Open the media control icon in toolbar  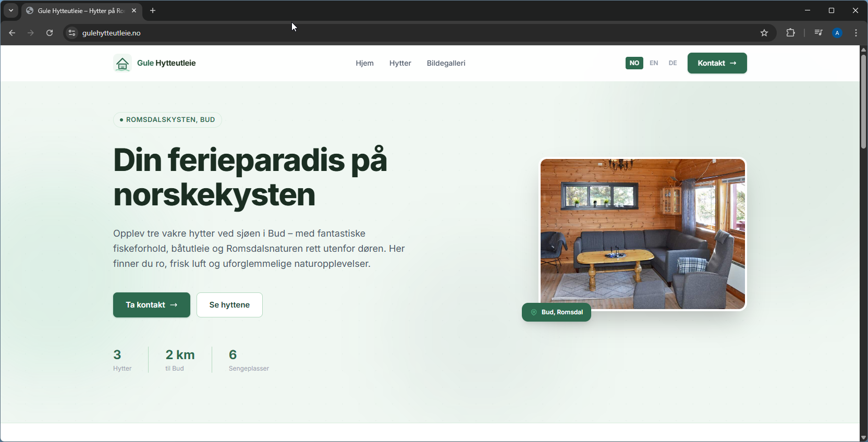[x=818, y=33]
